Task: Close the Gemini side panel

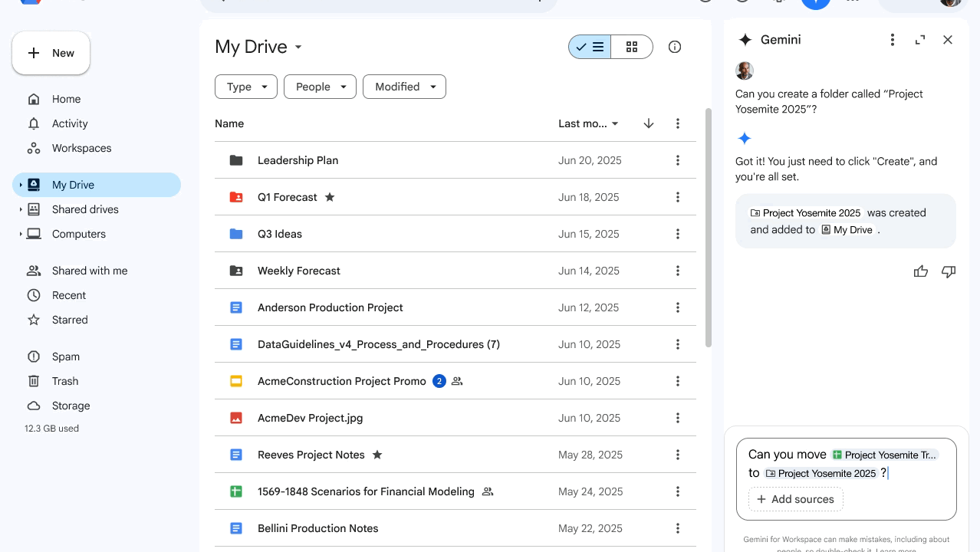Action: coord(948,40)
